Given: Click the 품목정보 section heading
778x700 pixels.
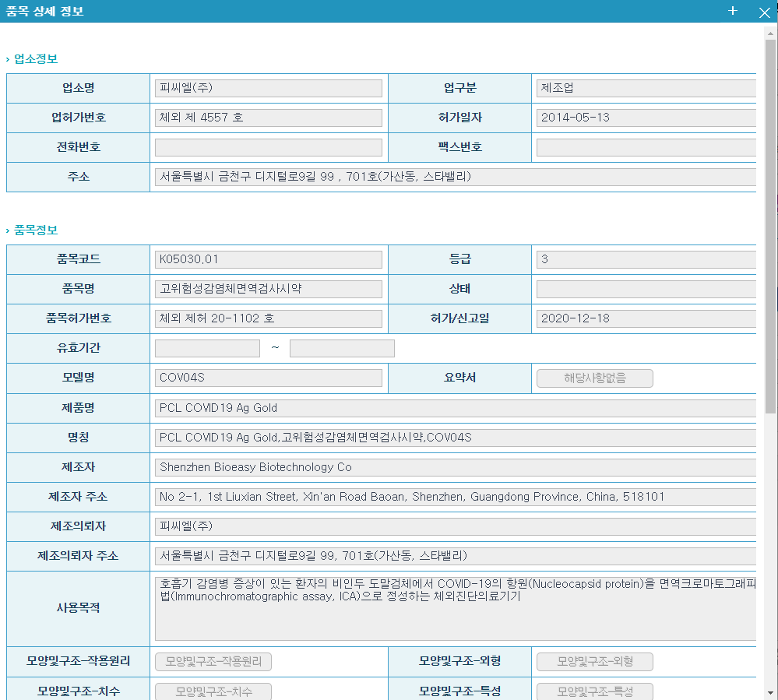Looking at the screenshot, I should tap(36, 230).
